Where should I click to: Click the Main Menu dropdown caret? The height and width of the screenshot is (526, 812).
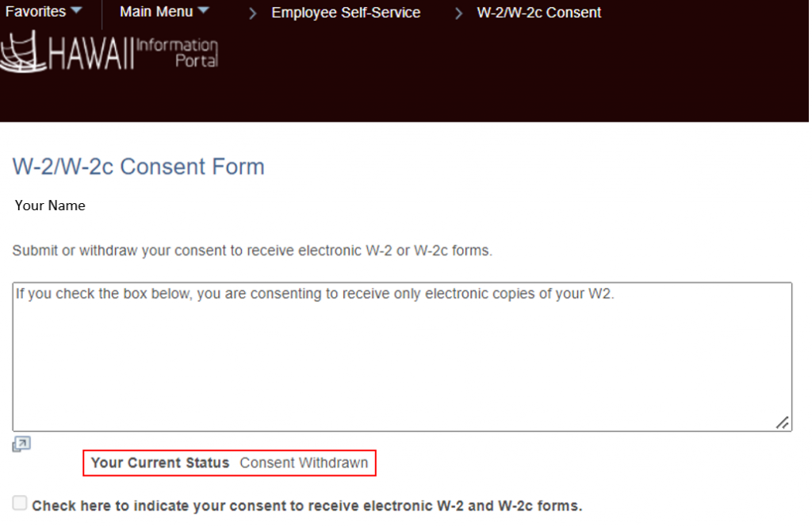point(204,10)
